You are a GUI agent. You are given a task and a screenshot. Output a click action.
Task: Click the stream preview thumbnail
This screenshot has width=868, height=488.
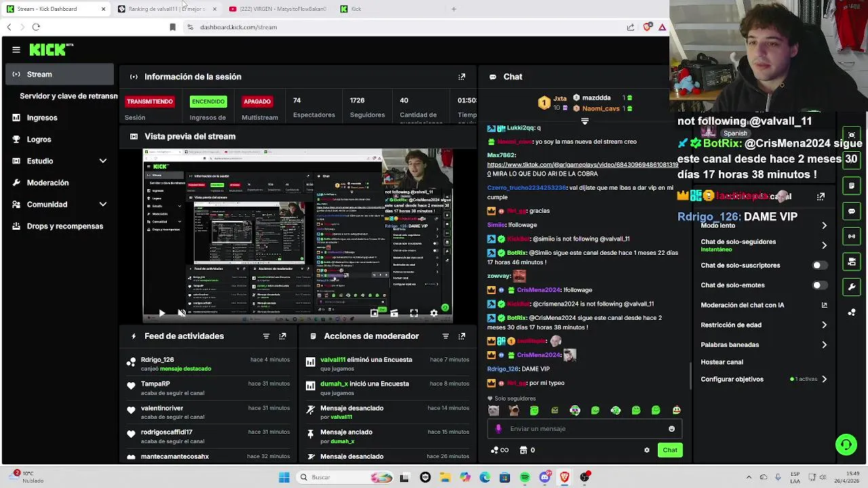tap(298, 236)
